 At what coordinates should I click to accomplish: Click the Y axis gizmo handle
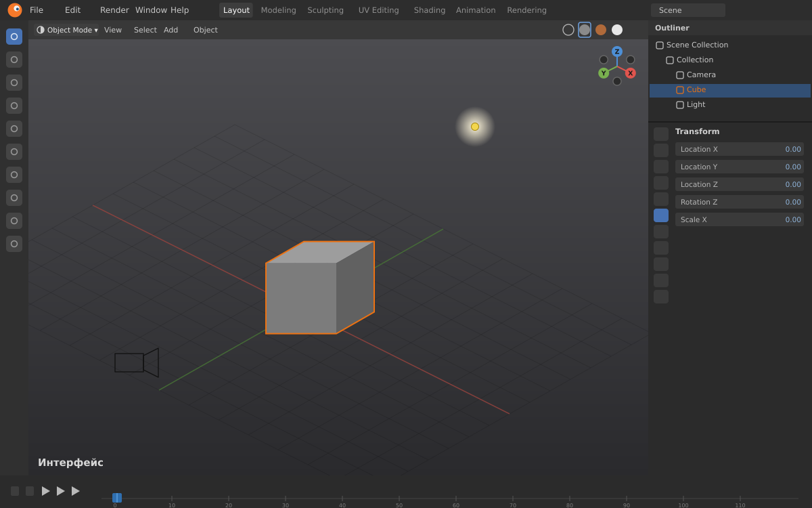click(604, 73)
